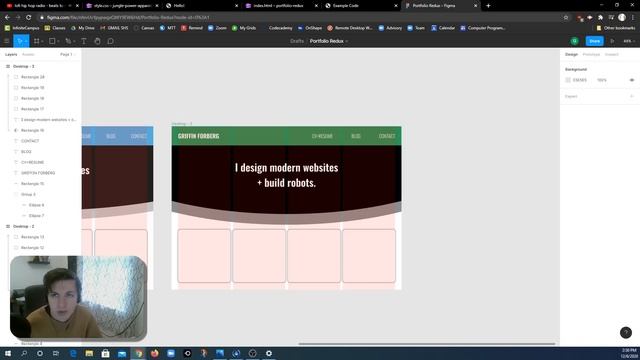Select the Frame tool
This screenshot has height=360, width=640.
[36, 41]
